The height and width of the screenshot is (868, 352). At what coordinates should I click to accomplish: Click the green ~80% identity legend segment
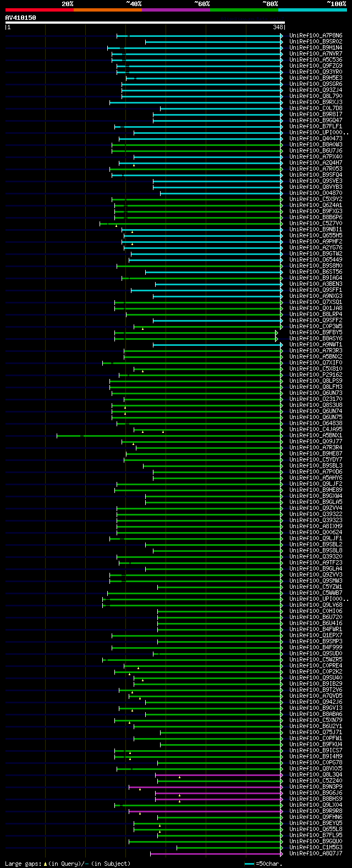[244, 10]
